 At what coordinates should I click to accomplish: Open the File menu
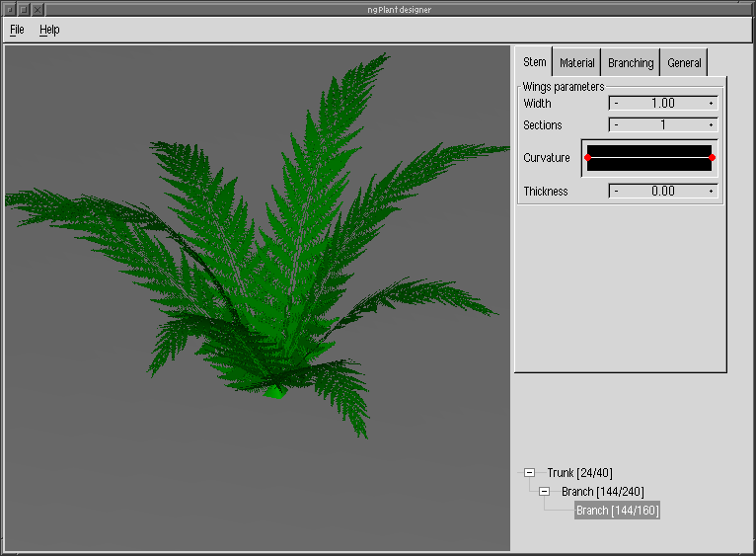pos(17,30)
